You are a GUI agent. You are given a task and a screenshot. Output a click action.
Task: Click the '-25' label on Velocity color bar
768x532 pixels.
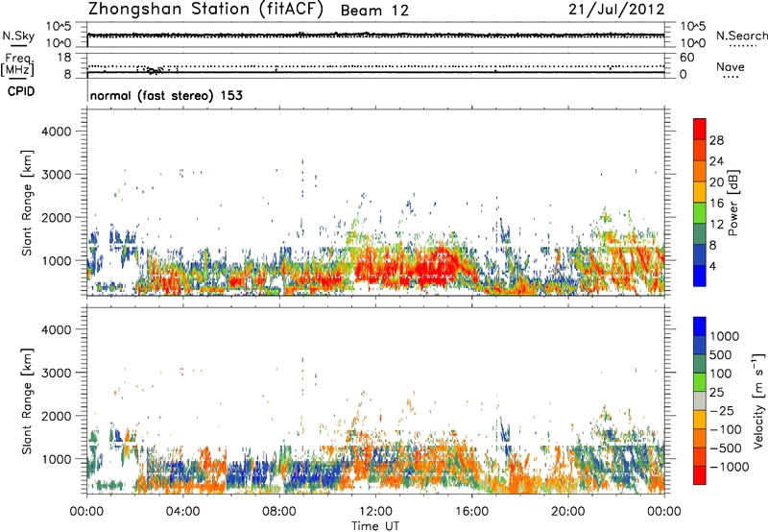pos(724,411)
